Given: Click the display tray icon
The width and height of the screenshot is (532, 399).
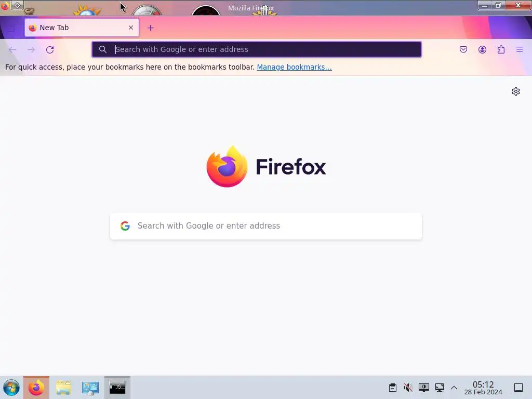Looking at the screenshot, I should point(424,388).
